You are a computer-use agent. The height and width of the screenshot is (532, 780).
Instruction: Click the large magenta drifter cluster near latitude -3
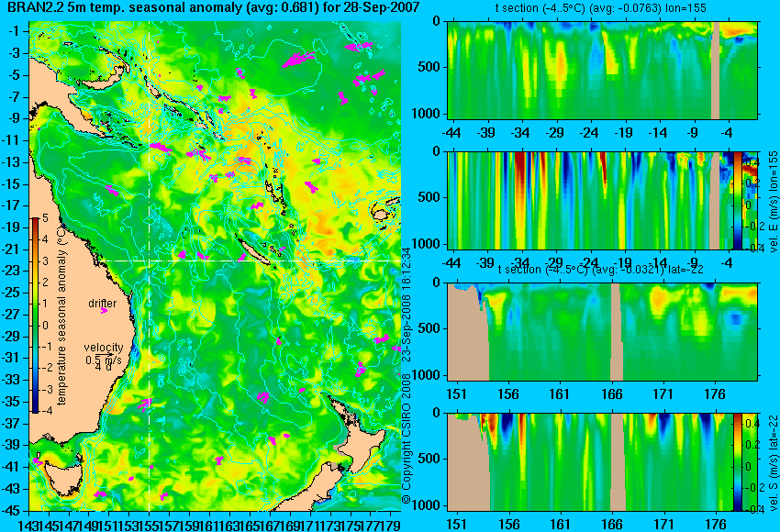click(298, 60)
